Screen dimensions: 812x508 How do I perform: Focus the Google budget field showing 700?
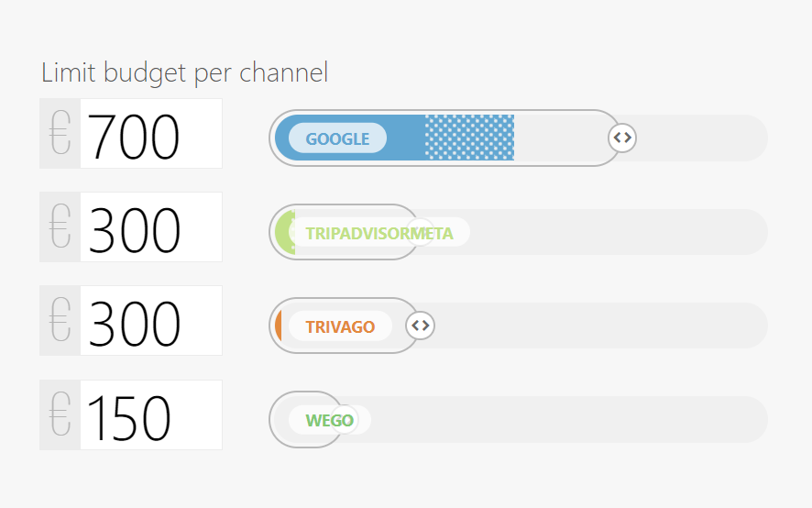pyautogui.click(x=150, y=134)
